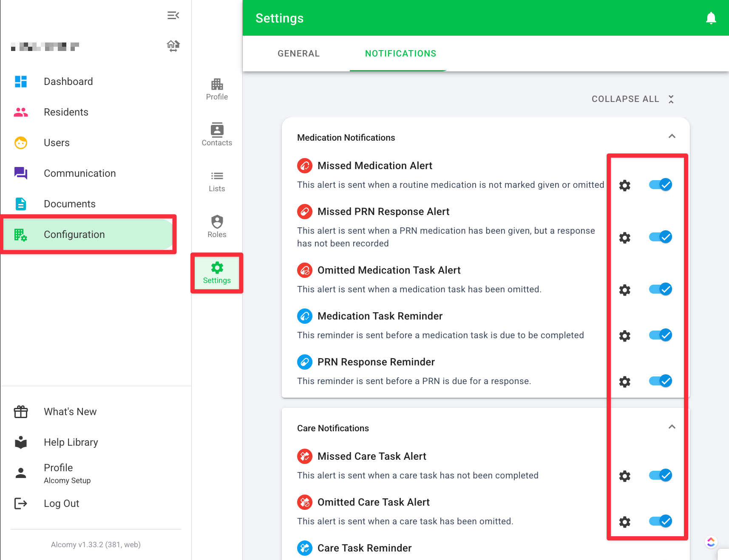Disable Missed PRN Response Alert switch

click(x=661, y=237)
